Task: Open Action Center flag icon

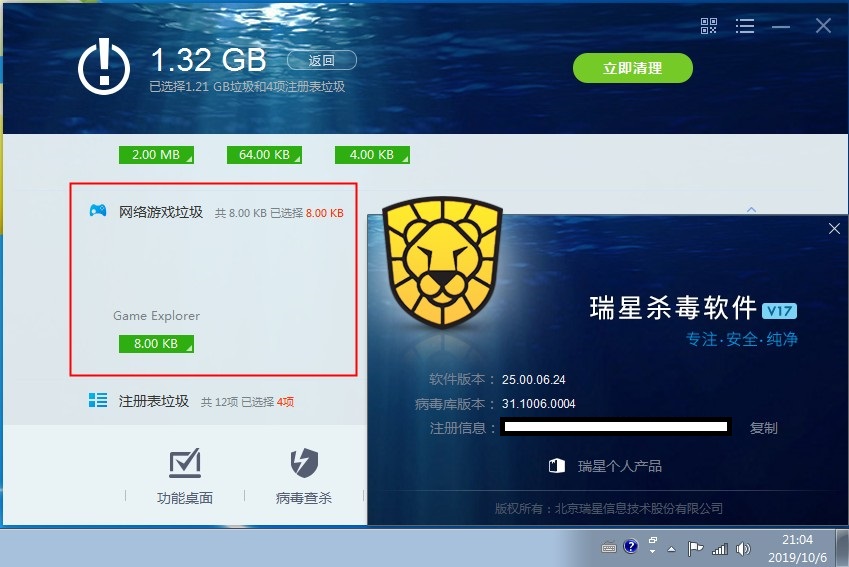Action: (695, 549)
